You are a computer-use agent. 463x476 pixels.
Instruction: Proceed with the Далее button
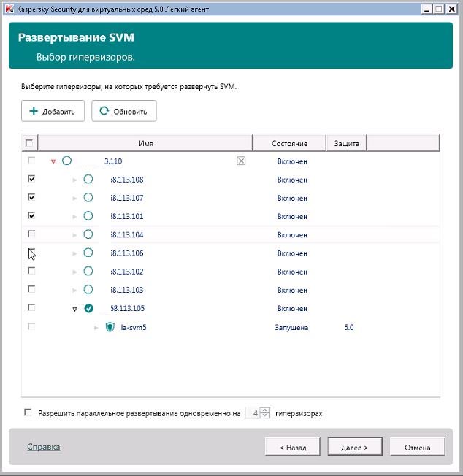(x=355, y=447)
